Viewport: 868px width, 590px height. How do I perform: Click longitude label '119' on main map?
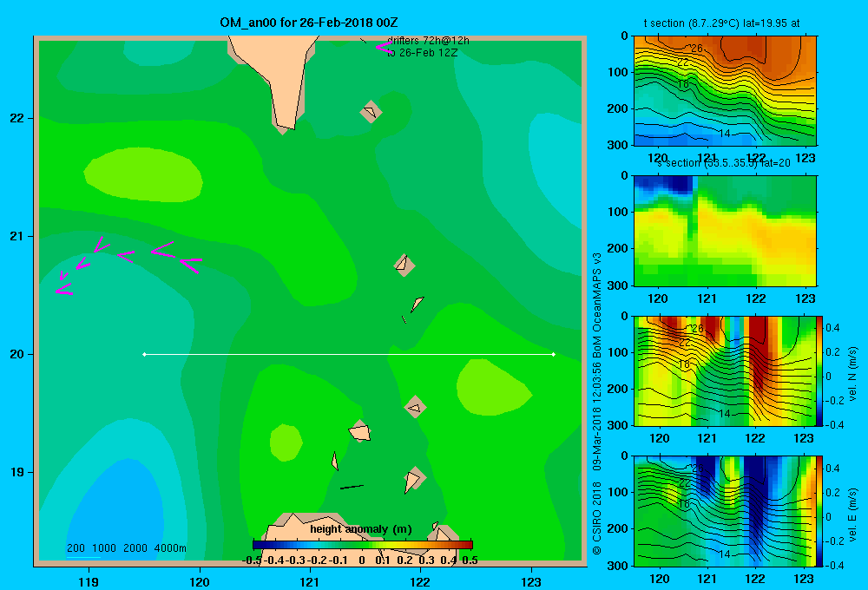click(89, 581)
